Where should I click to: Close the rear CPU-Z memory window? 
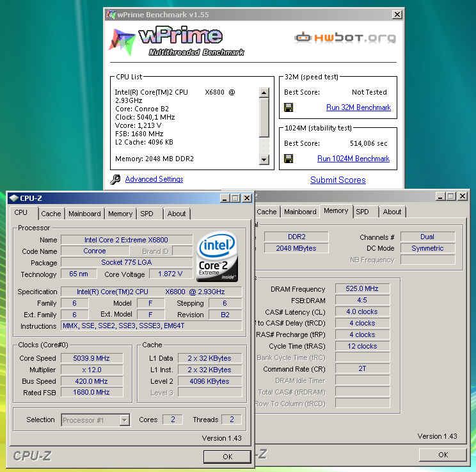point(463,196)
